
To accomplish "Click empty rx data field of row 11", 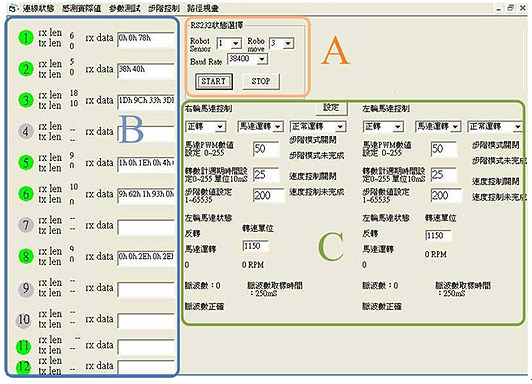I will [146, 347].
